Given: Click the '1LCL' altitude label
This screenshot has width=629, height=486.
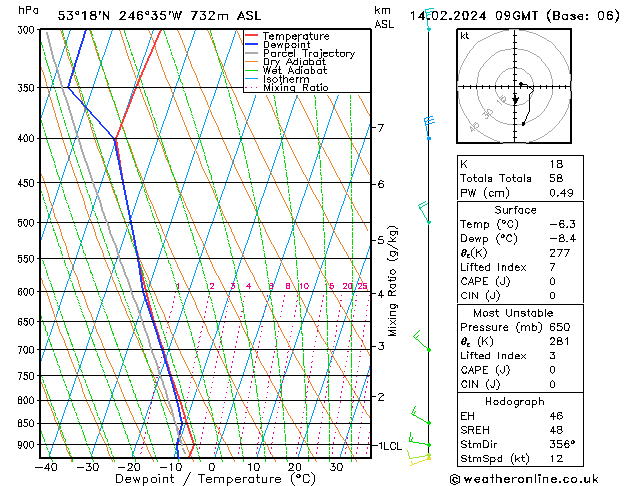Looking at the screenshot, I should (x=390, y=446).
